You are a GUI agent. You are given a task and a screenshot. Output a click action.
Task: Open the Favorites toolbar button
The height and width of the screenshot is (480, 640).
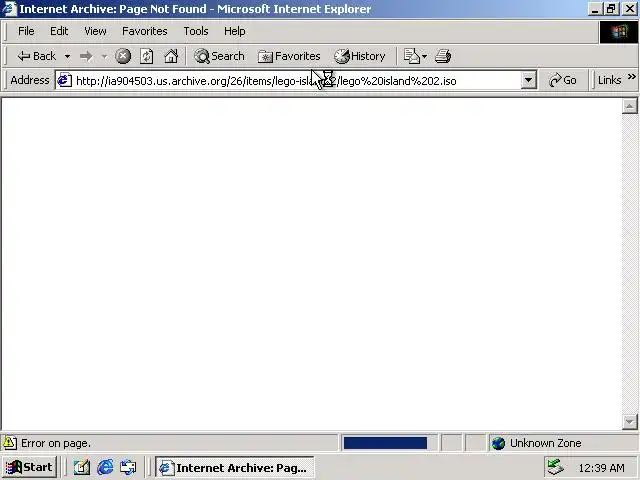[x=289, y=56]
